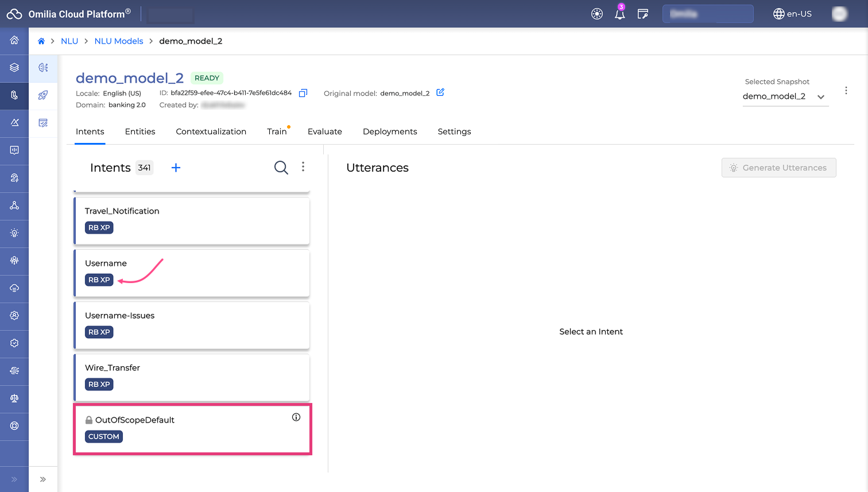The width and height of the screenshot is (868, 492).
Task: Select the Username-Issues intent
Action: (192, 326)
